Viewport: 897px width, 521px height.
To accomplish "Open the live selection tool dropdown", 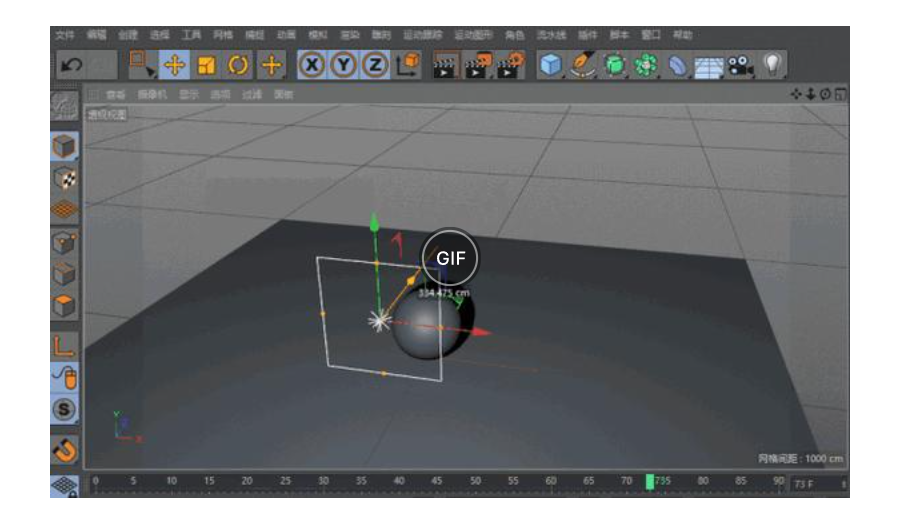I will click(142, 66).
